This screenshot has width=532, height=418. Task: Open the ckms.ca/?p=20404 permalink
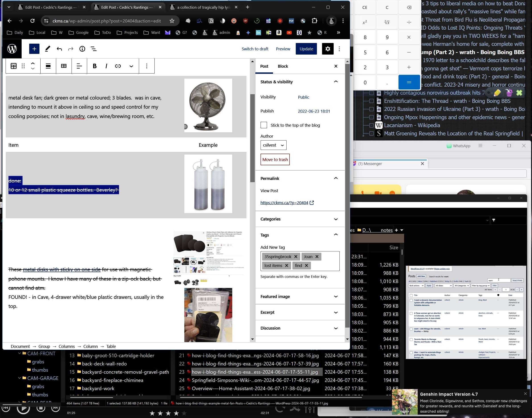click(284, 203)
